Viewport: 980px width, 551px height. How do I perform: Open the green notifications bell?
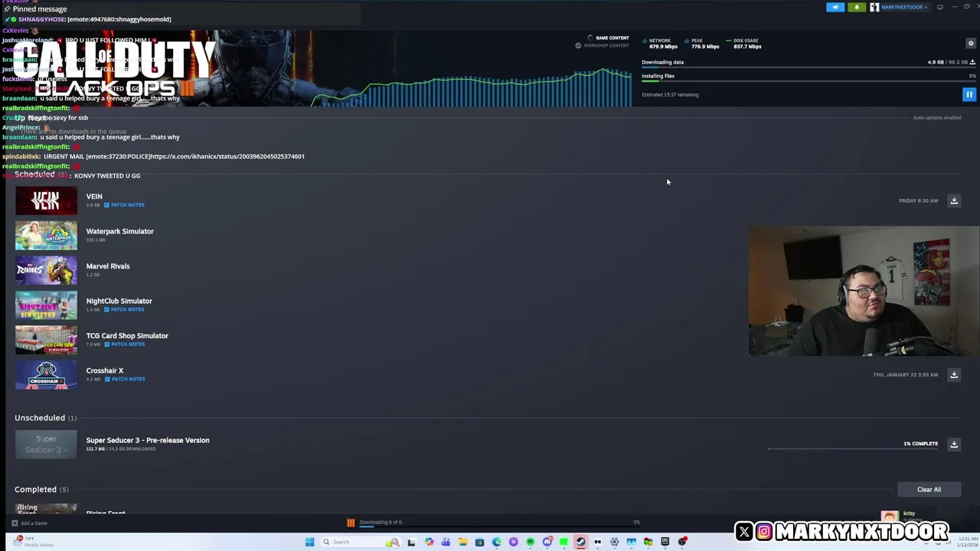pos(856,7)
